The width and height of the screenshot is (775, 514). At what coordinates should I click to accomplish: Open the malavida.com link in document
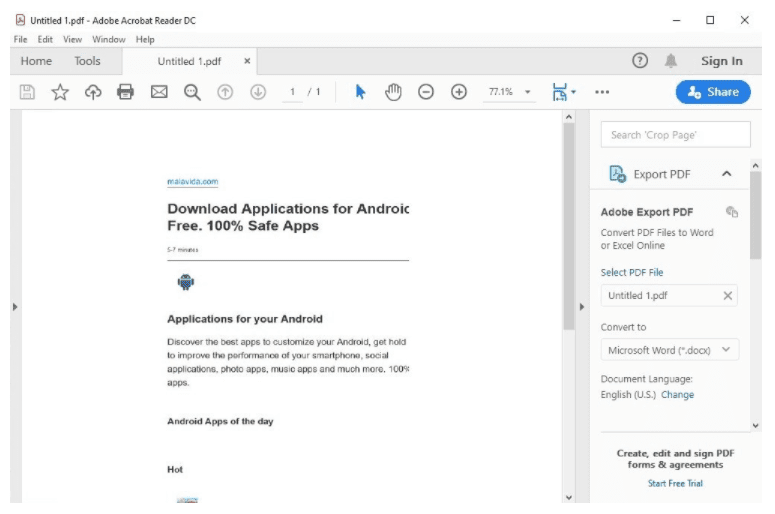click(193, 181)
